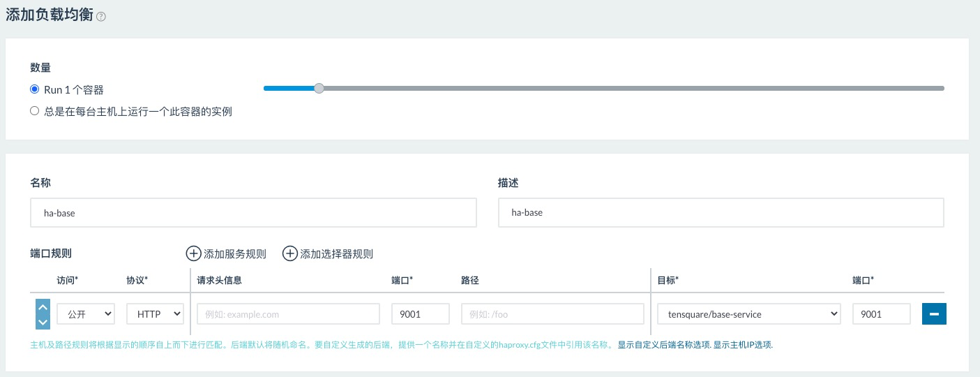Click the container count slider handle
980x377 pixels.
(319, 89)
